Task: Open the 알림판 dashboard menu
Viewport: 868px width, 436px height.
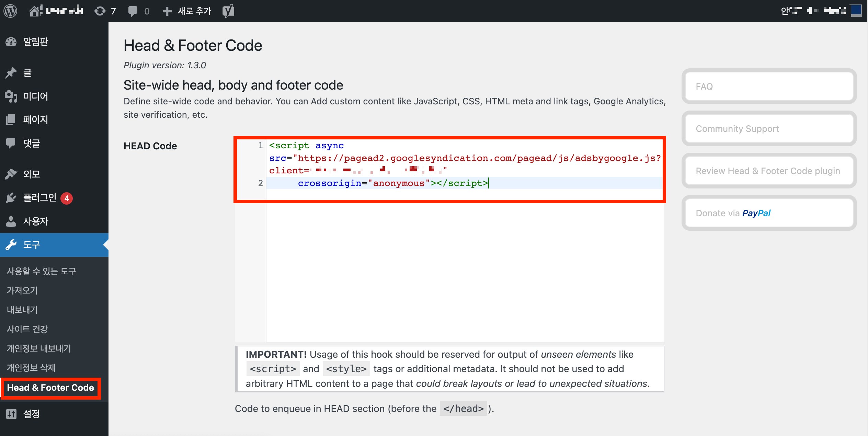Action: click(35, 42)
